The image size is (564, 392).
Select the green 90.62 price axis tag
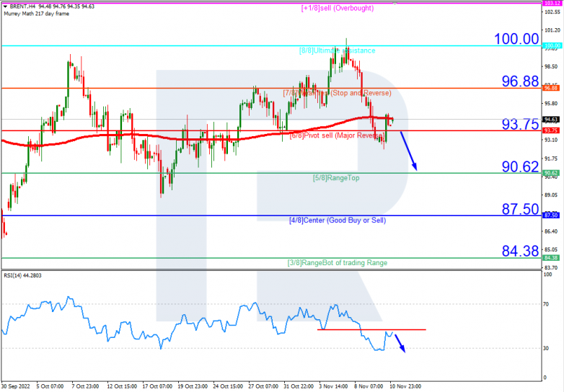(552, 173)
